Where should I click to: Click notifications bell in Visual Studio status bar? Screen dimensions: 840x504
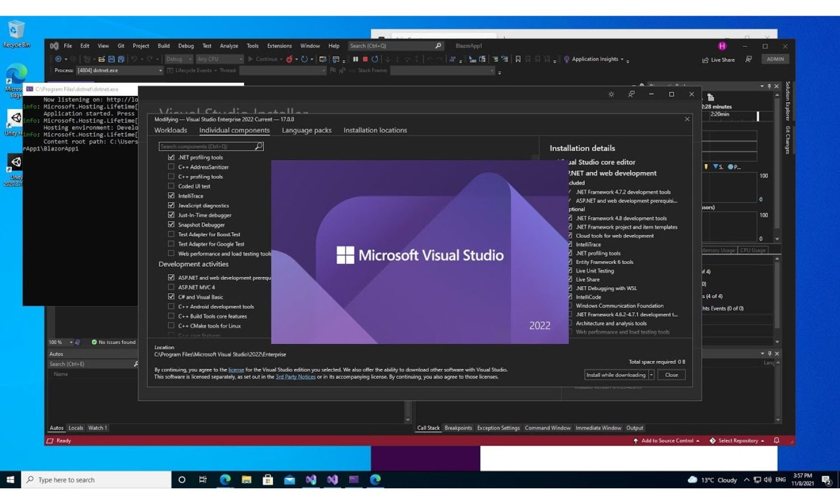pos(776,441)
